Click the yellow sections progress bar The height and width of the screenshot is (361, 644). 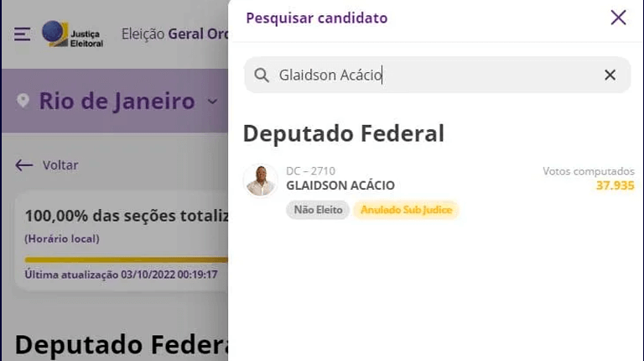[x=126, y=259]
